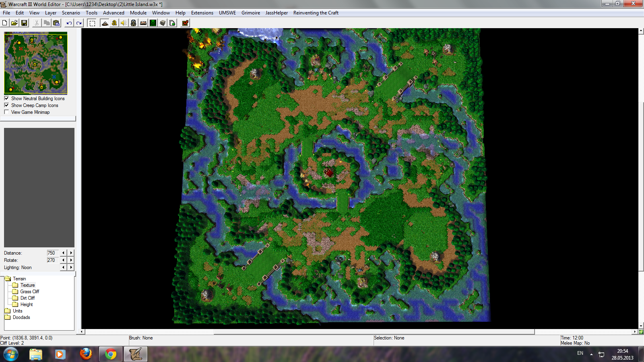Click the Open map folder icon

14,23
